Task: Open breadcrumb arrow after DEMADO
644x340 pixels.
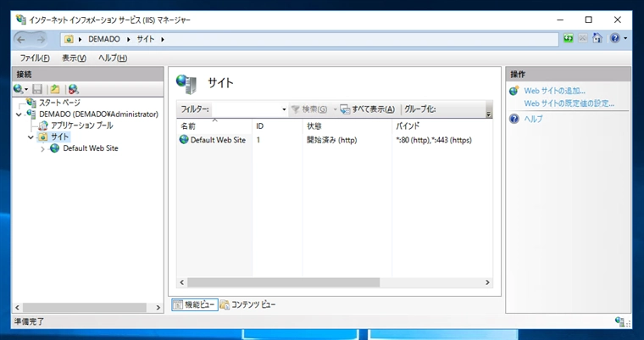Action: pyautogui.click(x=129, y=40)
